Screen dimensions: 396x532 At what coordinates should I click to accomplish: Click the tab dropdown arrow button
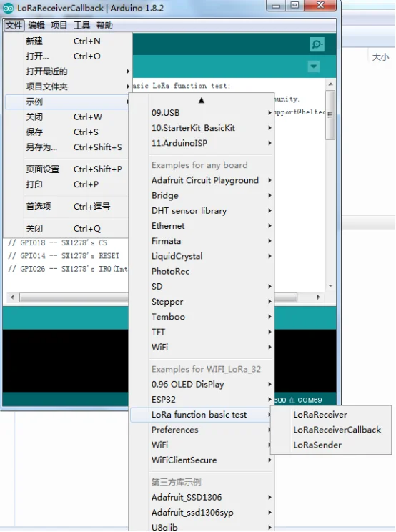click(314, 66)
